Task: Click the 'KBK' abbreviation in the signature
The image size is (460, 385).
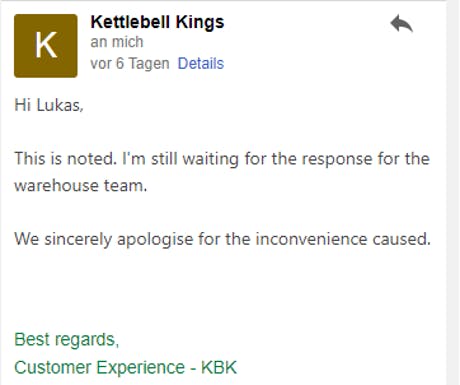Action: click(x=219, y=367)
